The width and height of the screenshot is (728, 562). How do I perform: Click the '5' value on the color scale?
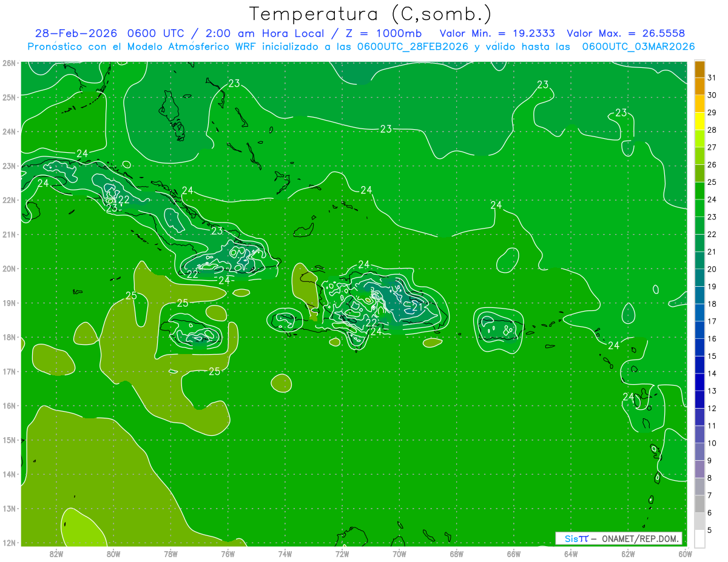pos(710,530)
